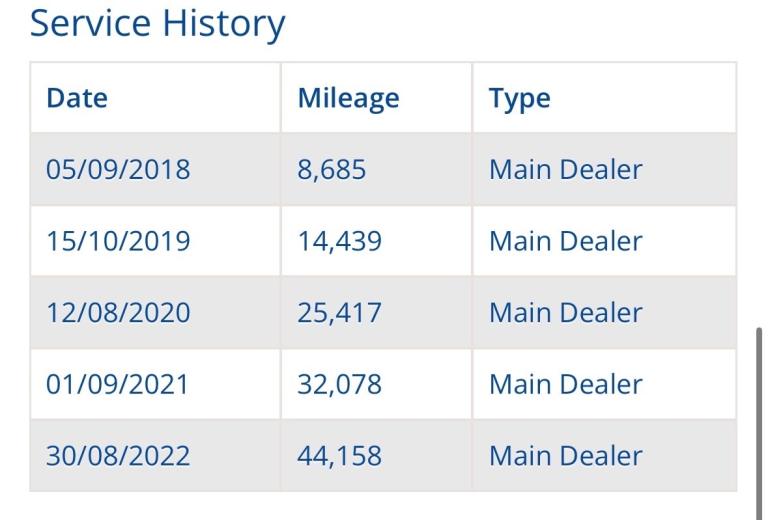Click Main Dealer in the 01/09/2021 row

[565, 384]
